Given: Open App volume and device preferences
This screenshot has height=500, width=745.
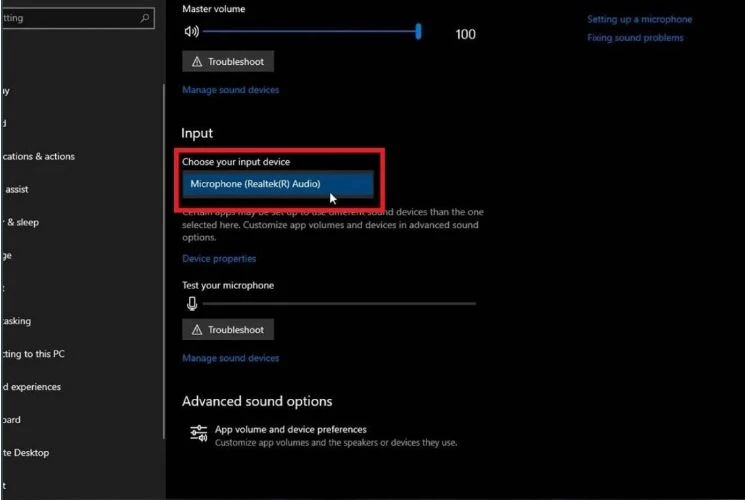Looking at the screenshot, I should [x=291, y=429].
